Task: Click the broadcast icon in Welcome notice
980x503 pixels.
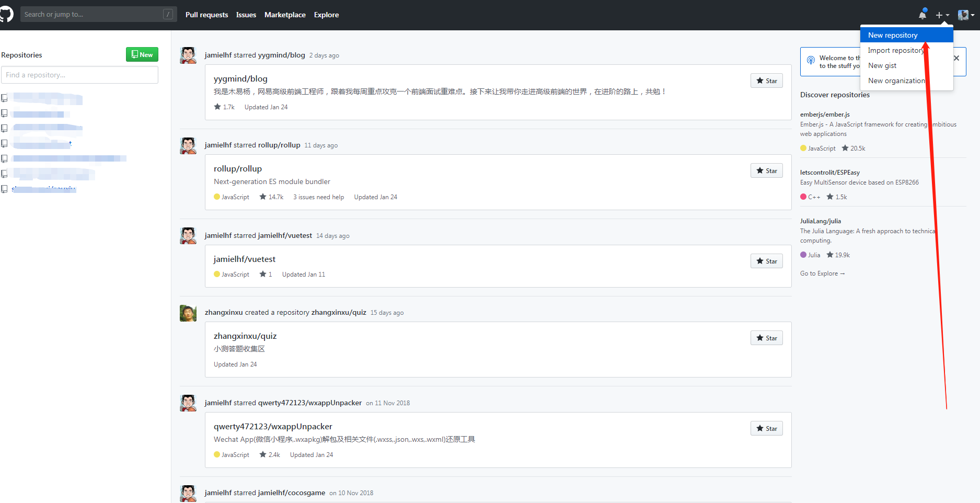Action: point(811,60)
